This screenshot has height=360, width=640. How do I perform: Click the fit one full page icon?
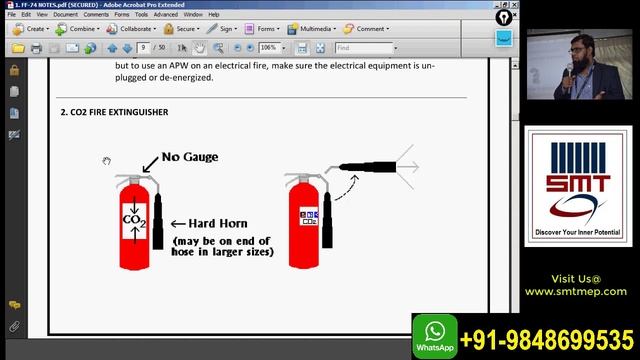320,48
